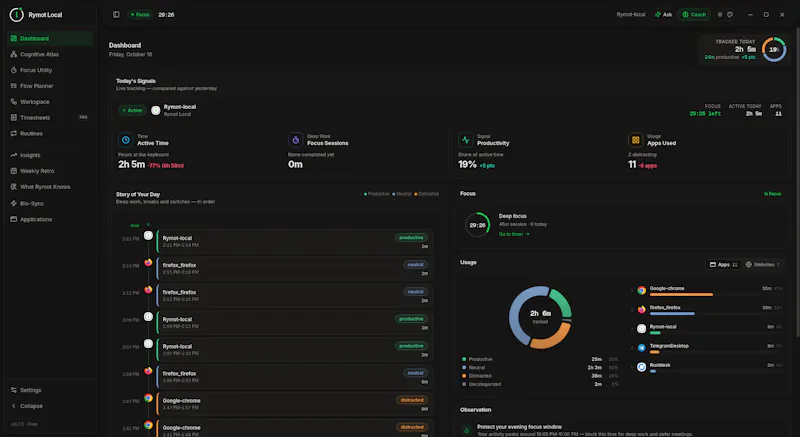Click the Routines sidebar icon
800x437 pixels.
point(14,133)
